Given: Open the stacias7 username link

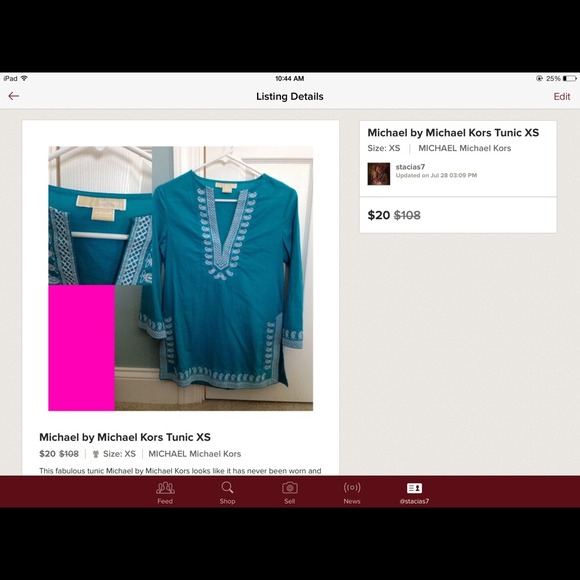Looking at the screenshot, I should click(x=410, y=167).
